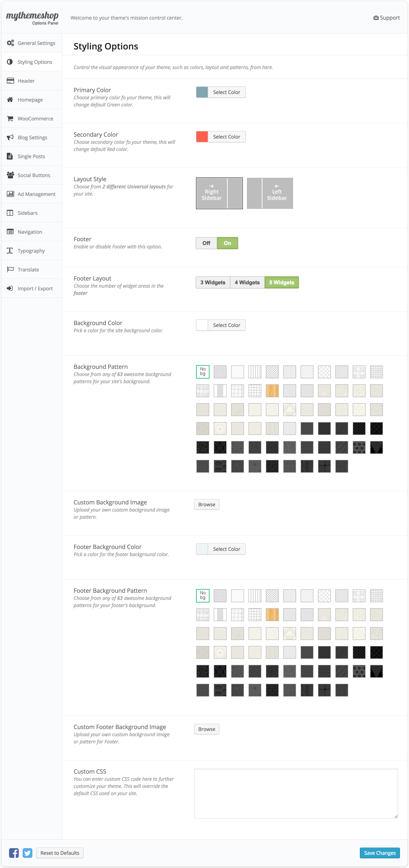The image size is (409, 868).
Task: Click the Support icon at top right
Action: tap(376, 18)
